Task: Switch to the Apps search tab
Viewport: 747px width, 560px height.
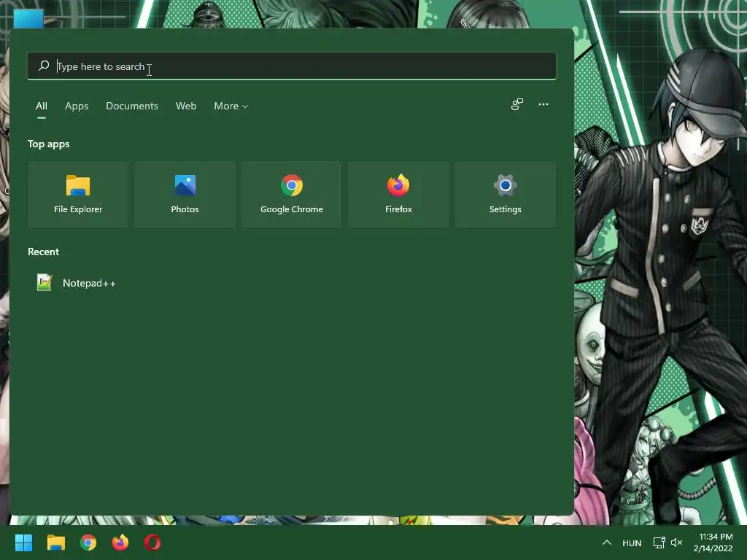Action: coord(77,106)
